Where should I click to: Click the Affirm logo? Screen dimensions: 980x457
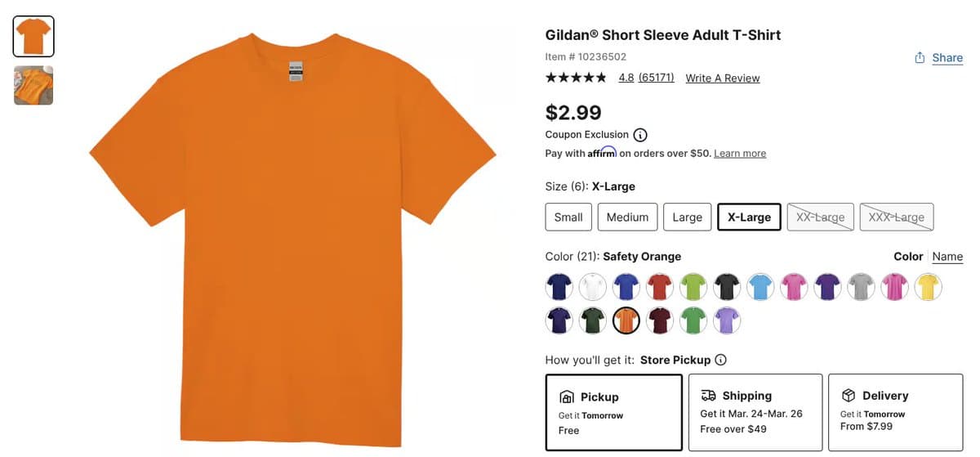[x=602, y=153]
